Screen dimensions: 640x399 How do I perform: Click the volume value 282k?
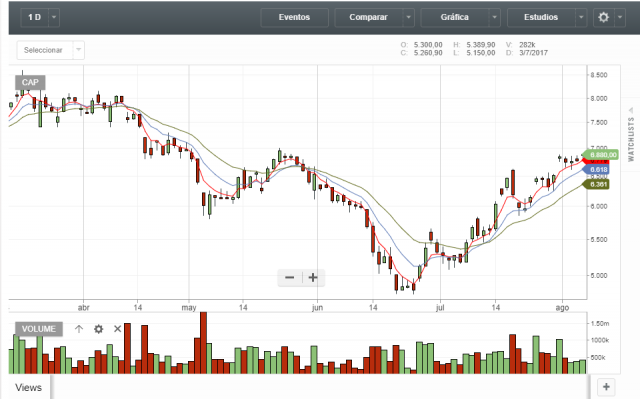click(527, 45)
